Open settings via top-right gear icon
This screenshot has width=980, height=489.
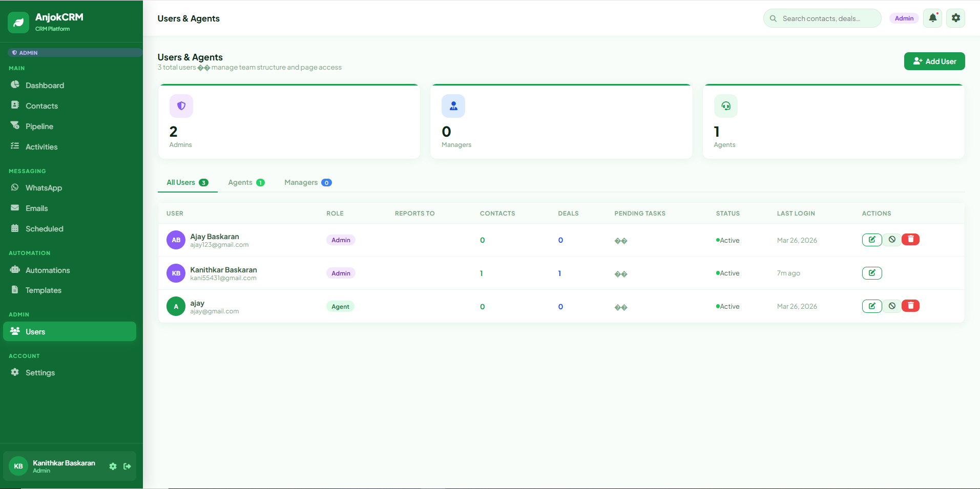tap(955, 18)
